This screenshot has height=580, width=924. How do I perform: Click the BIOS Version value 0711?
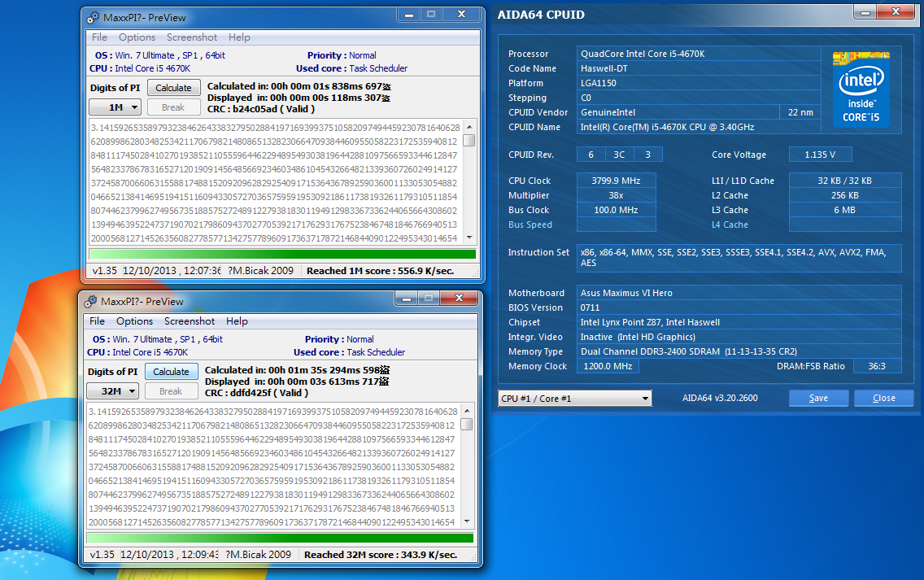tap(739, 307)
